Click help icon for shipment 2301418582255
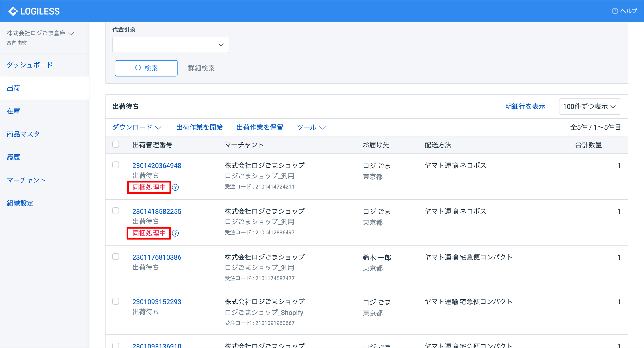 (176, 233)
